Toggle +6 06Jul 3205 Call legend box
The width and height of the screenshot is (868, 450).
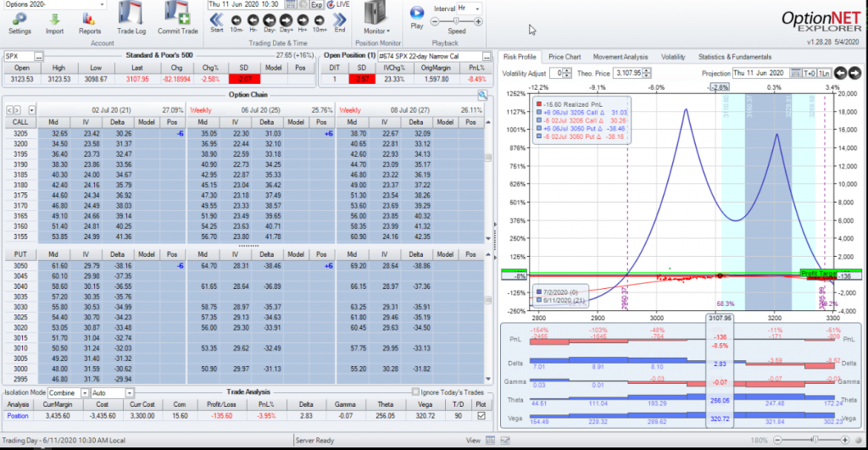point(538,113)
